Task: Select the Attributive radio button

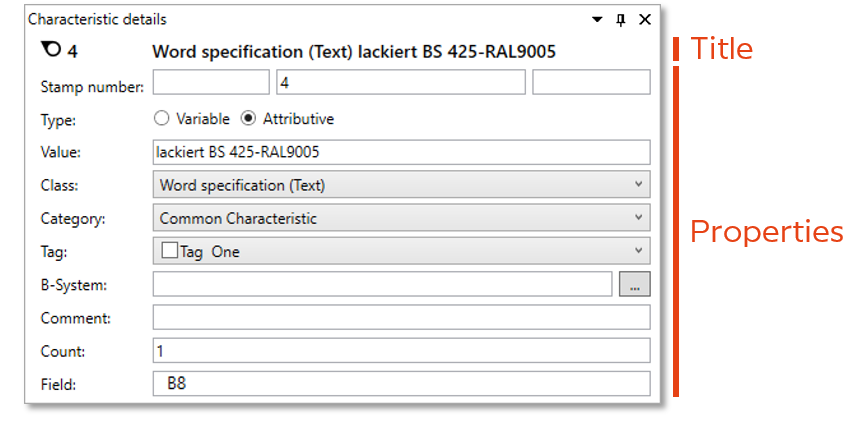Action: (x=249, y=119)
